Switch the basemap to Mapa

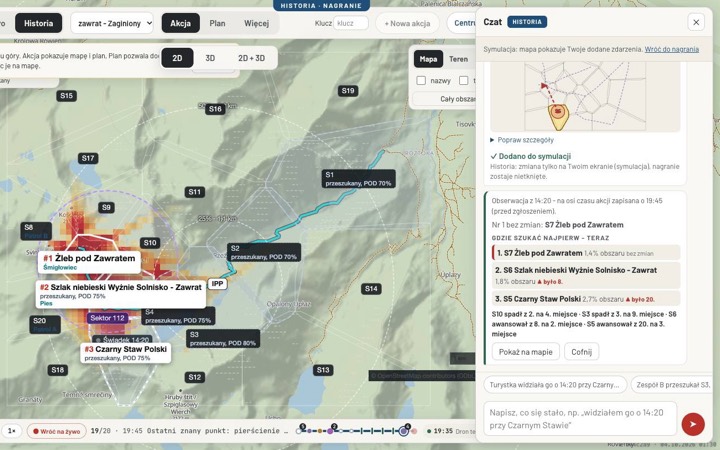(x=428, y=59)
